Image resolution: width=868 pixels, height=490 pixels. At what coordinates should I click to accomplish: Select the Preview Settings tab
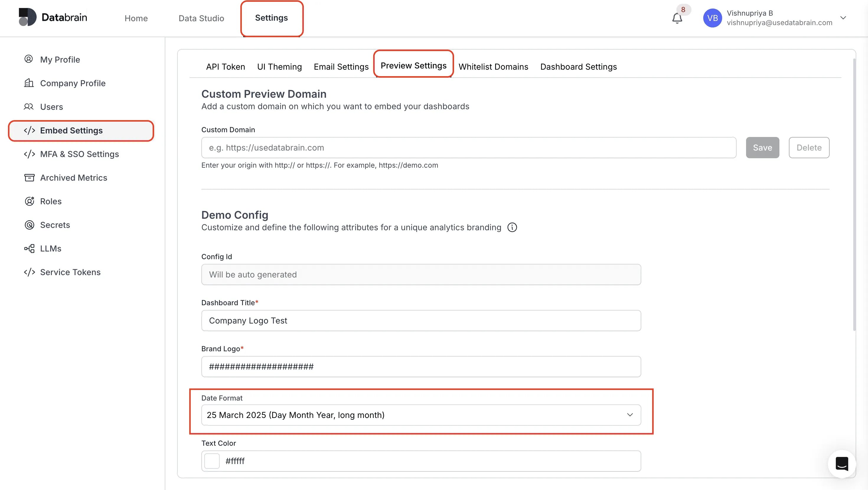(413, 65)
